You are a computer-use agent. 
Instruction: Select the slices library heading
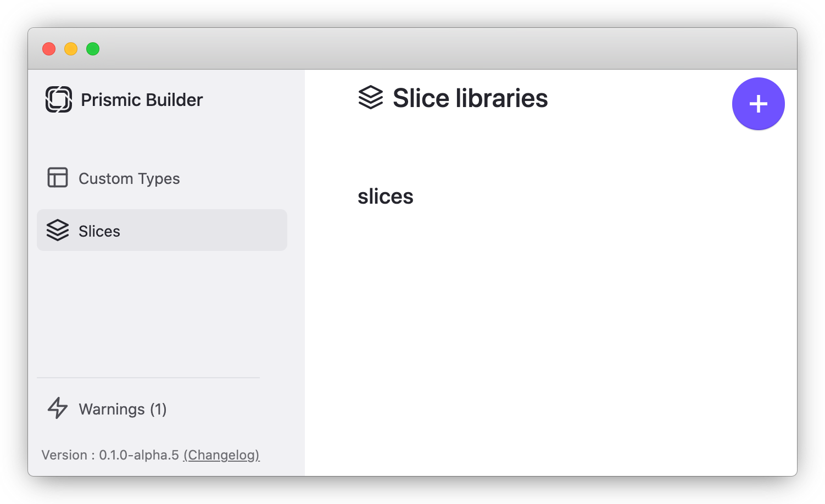386,197
